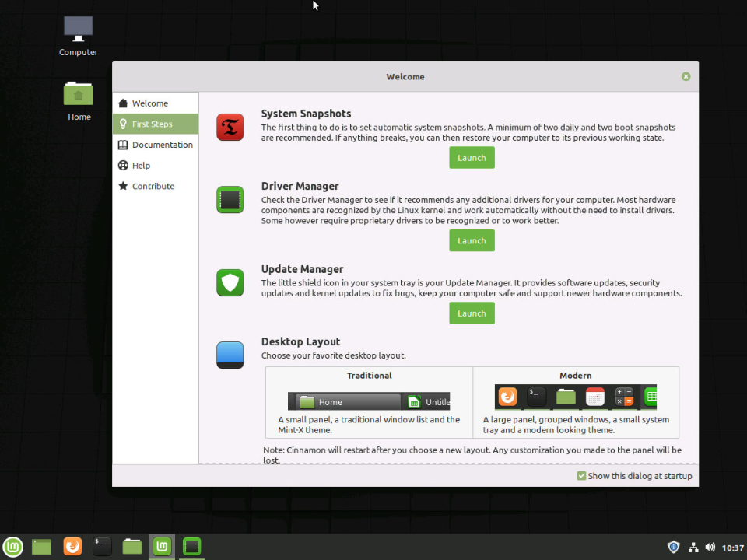Viewport: 747px width, 560px height.
Task: Click the star icon beside Contribute
Action: pyautogui.click(x=123, y=186)
